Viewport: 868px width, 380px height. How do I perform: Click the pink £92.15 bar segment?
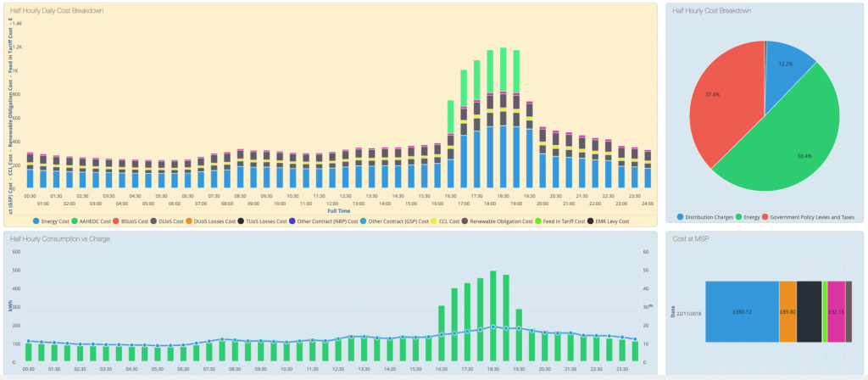pyautogui.click(x=836, y=312)
